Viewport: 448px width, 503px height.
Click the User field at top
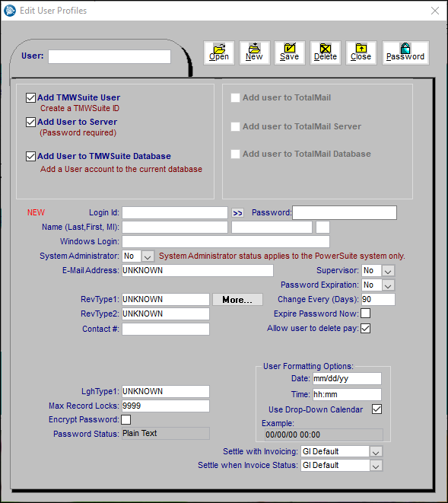coord(110,57)
